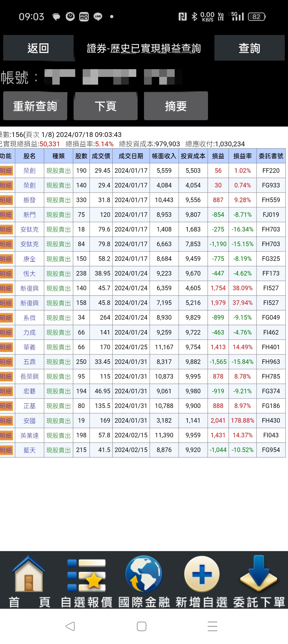Image resolution: width=288 pixels, height=644 pixels.
Task: Select stock name 新門
Action: [x=29, y=215]
